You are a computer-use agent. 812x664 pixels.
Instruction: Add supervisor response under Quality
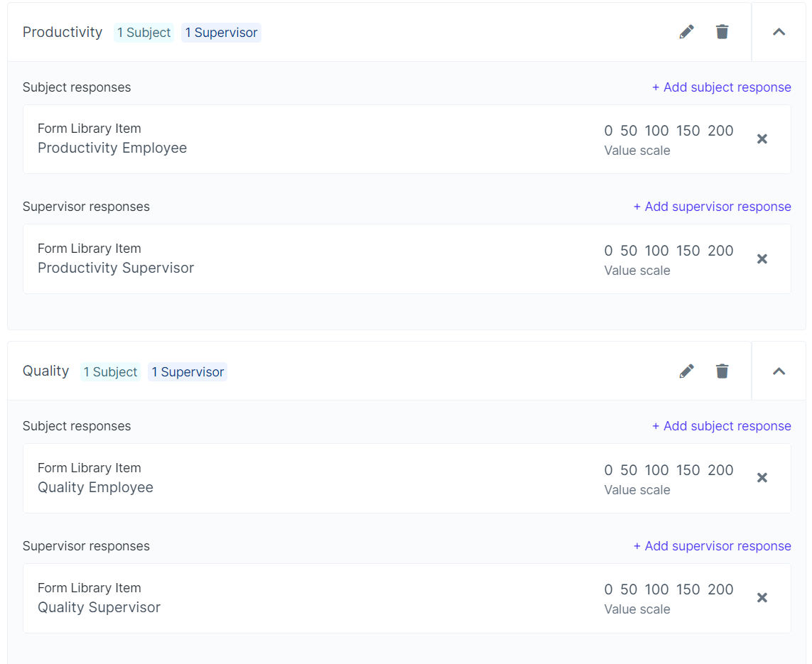[712, 546]
